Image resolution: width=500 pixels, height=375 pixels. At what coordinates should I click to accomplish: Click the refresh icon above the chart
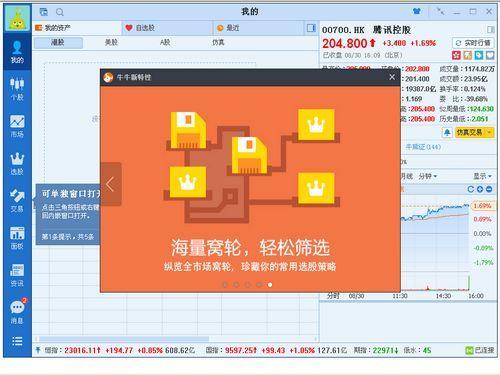(471, 189)
